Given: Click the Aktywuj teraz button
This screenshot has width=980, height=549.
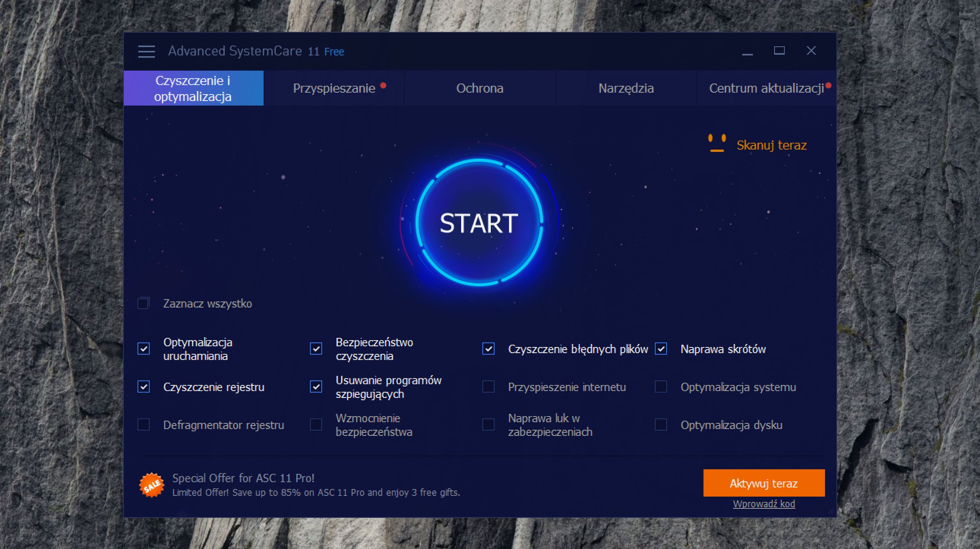Looking at the screenshot, I should click(x=764, y=483).
